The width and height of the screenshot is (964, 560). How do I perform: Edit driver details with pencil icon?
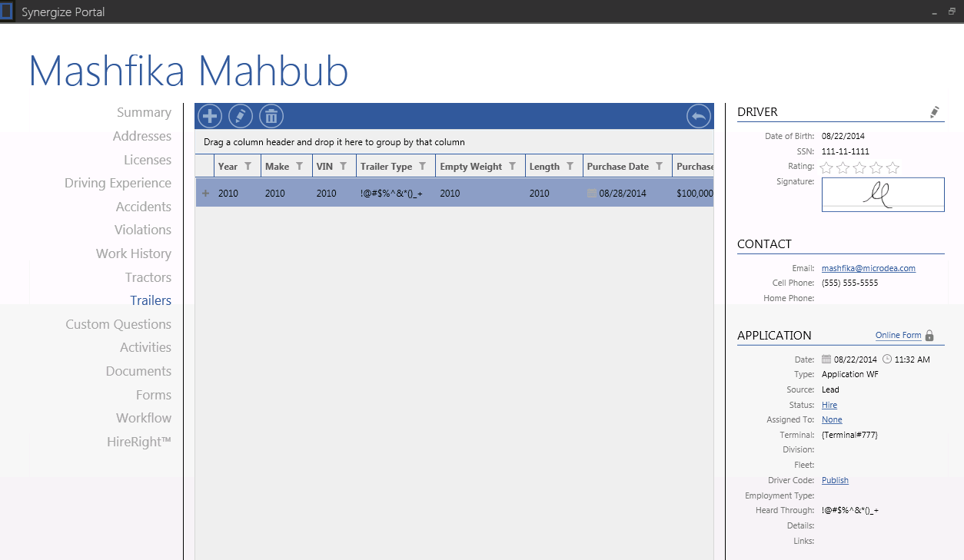coord(935,112)
